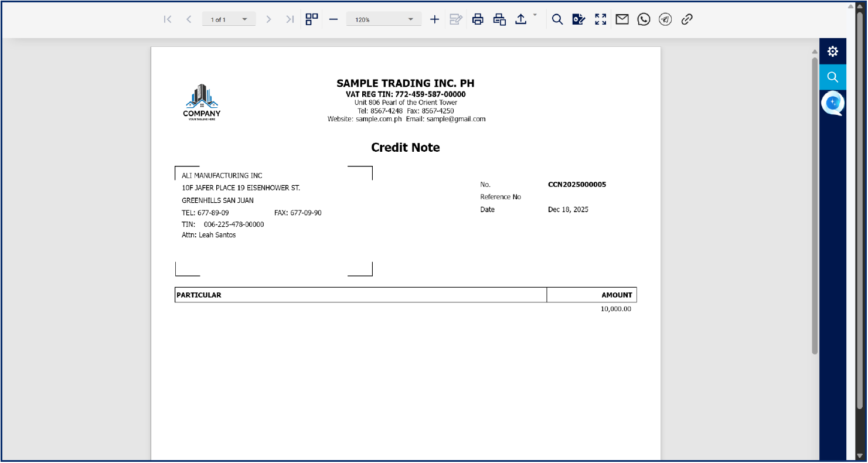Click 'Attn: Leah Santos' line

pyautogui.click(x=209, y=235)
